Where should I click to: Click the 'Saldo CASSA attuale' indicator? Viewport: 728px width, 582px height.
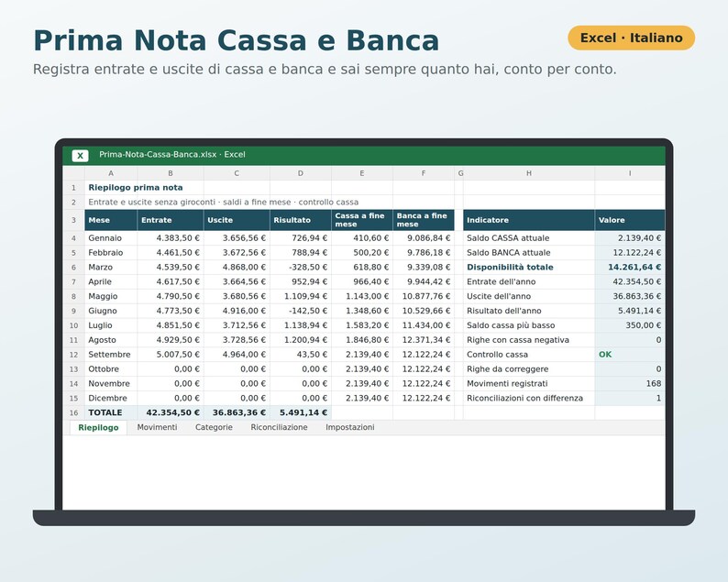(x=529, y=238)
